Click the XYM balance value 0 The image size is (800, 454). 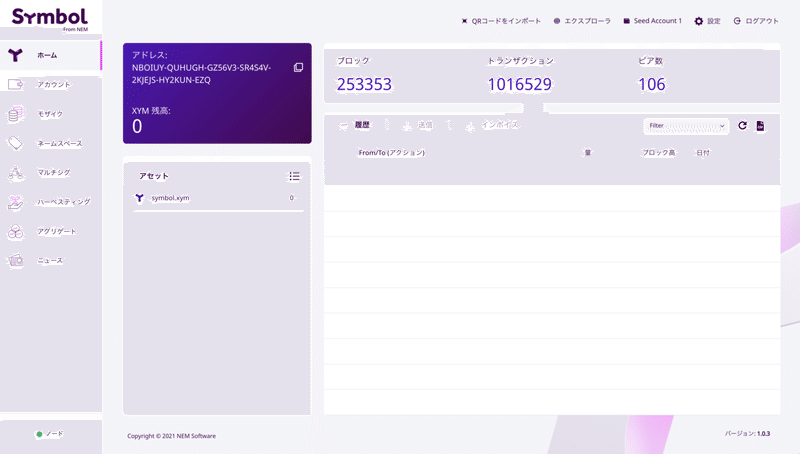(137, 127)
